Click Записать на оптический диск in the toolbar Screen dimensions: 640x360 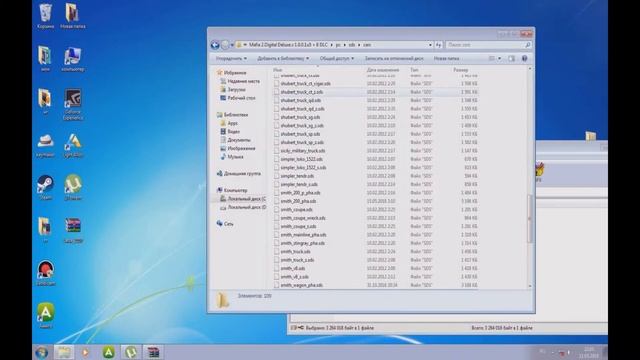coord(394,58)
